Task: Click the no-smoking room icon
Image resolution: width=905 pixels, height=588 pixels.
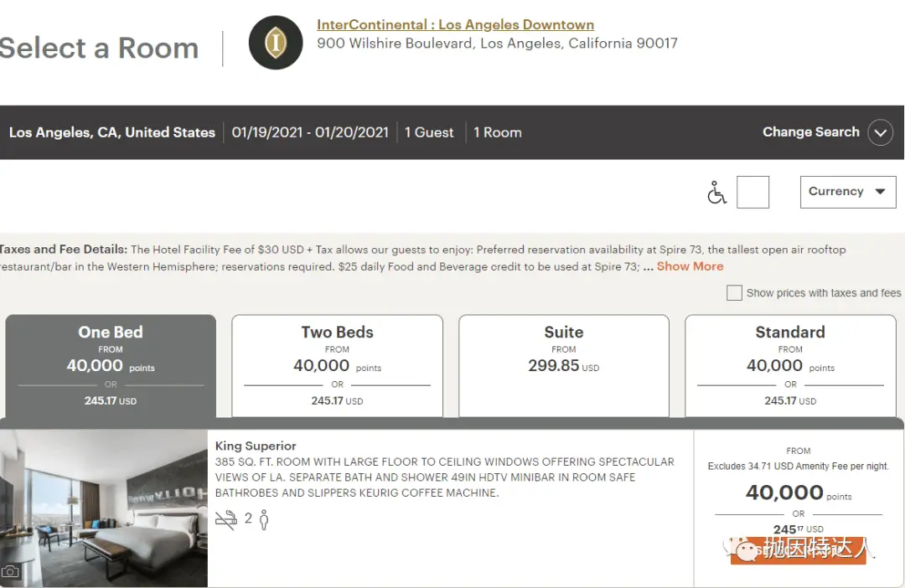Action: (x=225, y=519)
